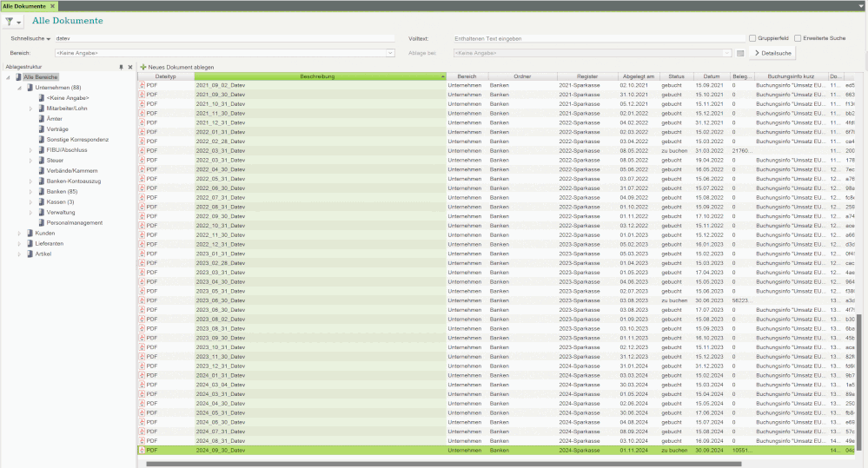
Task: Pin the Ablagestruktur panel
Action: pyautogui.click(x=121, y=67)
